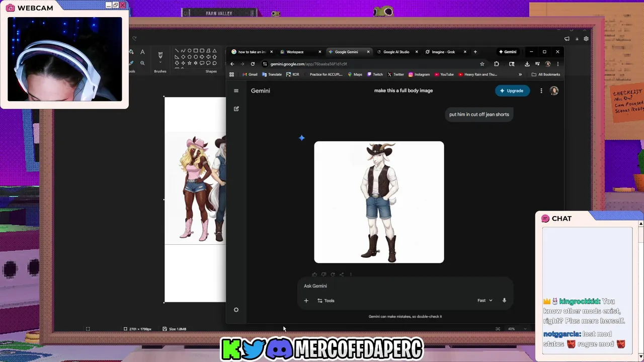Open the Brushes dropdown chevron in Paint
The height and width of the screenshot is (362, 644).
(x=160, y=62)
